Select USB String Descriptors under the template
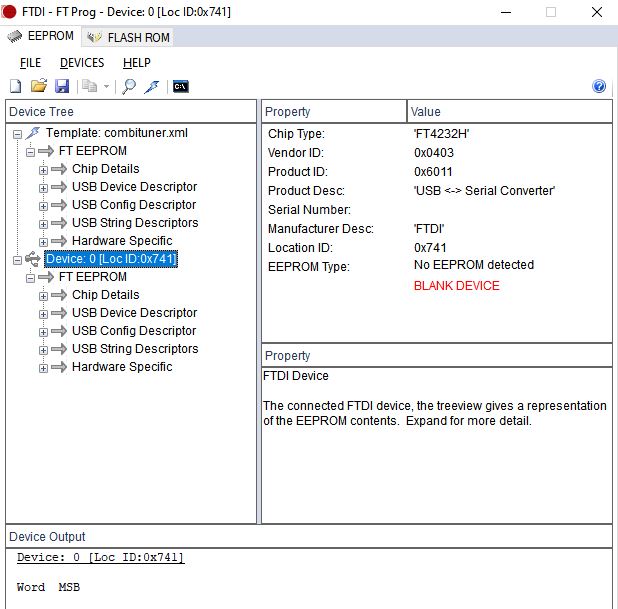This screenshot has height=609, width=618. click(x=135, y=223)
